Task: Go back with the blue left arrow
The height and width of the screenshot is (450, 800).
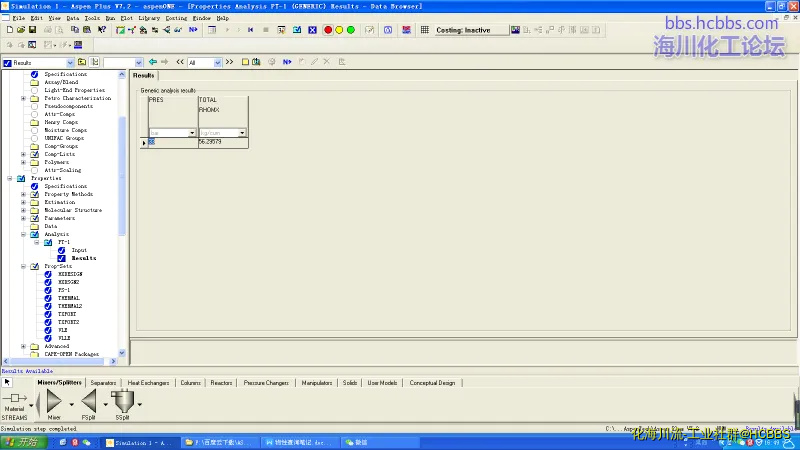Action: click(152, 62)
